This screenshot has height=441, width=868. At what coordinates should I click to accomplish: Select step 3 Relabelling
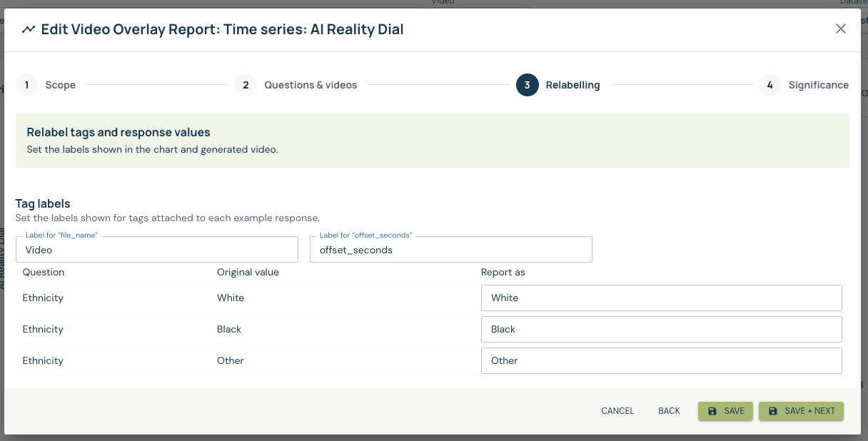tap(558, 85)
